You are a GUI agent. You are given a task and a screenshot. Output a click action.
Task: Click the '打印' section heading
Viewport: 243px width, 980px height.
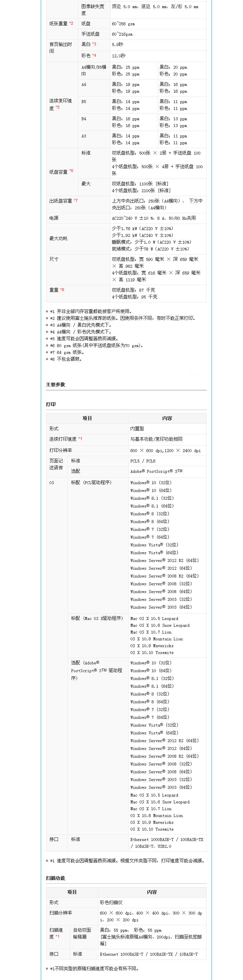[x=51, y=404]
